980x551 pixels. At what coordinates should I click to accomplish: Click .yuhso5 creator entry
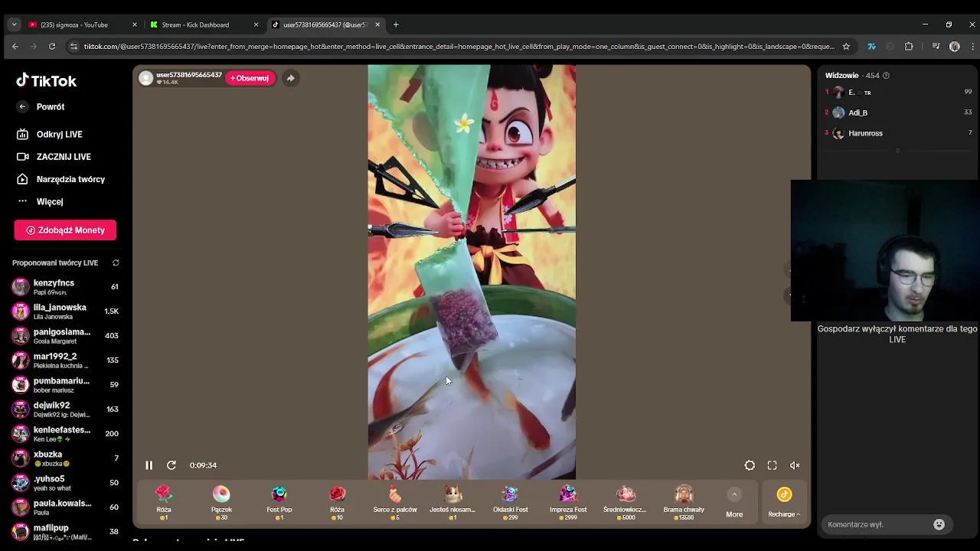point(65,483)
